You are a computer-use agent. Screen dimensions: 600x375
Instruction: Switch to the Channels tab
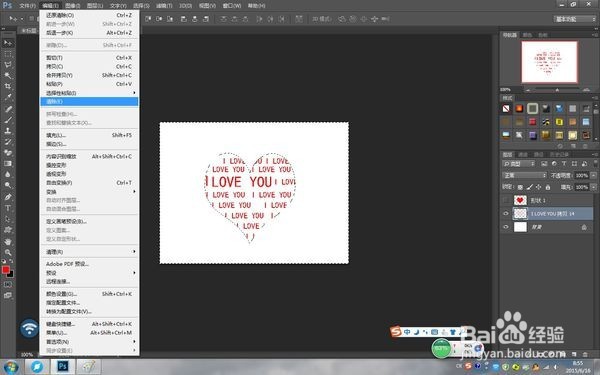point(523,154)
